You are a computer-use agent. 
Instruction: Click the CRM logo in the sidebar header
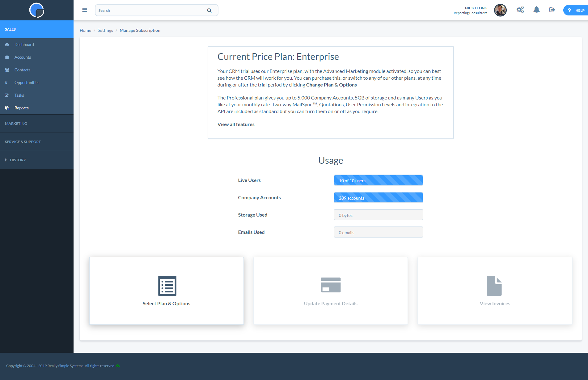(x=37, y=10)
